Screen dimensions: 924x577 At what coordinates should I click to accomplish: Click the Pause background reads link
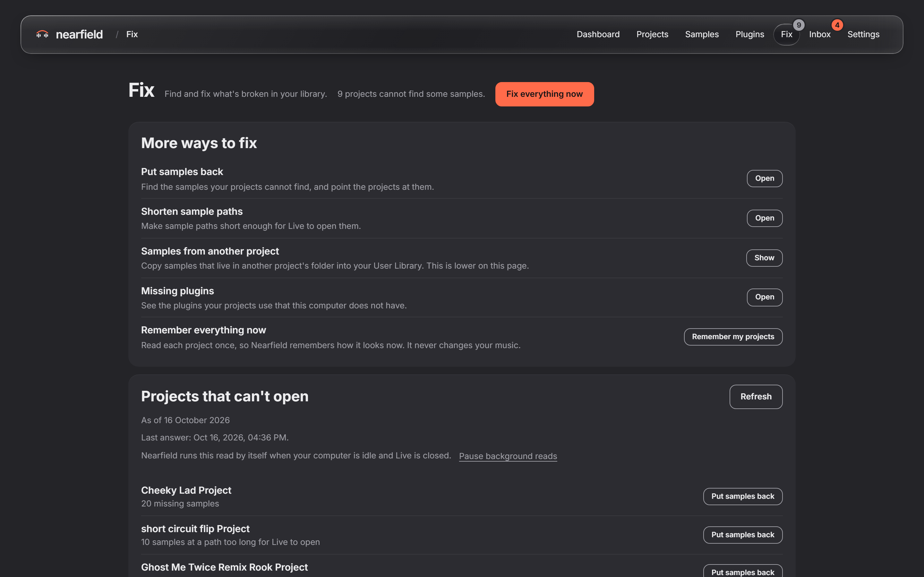[508, 456]
